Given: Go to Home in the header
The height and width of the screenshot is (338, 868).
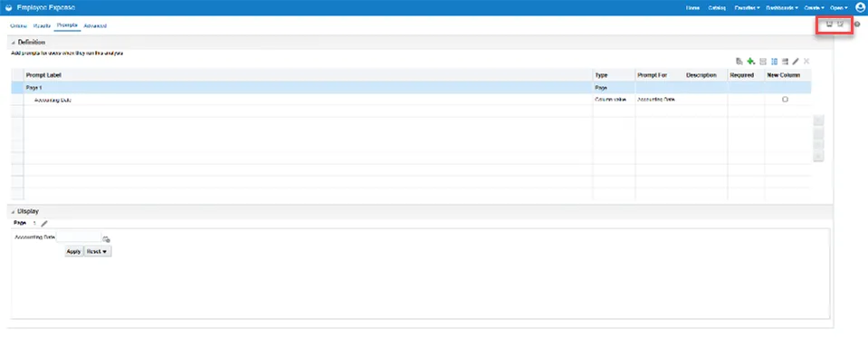Looking at the screenshot, I should click(692, 8).
